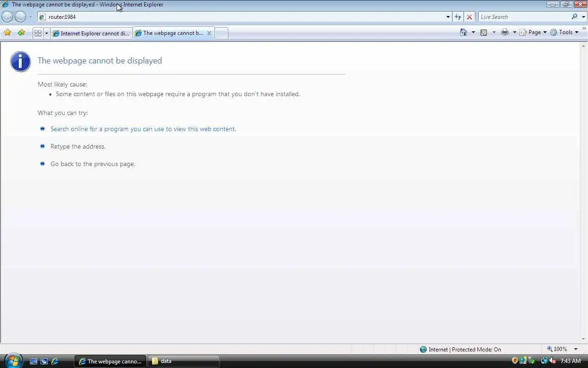Open the Feeds dropdown arrow
The width and height of the screenshot is (588, 368).
pos(494,32)
